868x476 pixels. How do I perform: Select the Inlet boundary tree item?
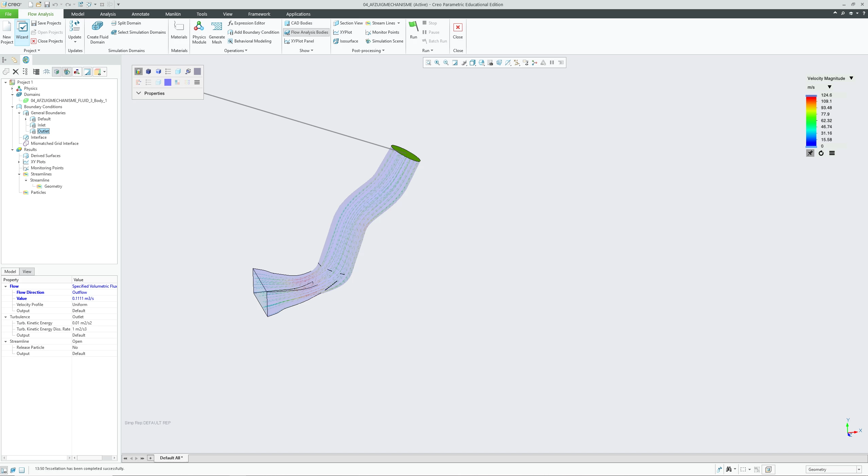coord(41,125)
